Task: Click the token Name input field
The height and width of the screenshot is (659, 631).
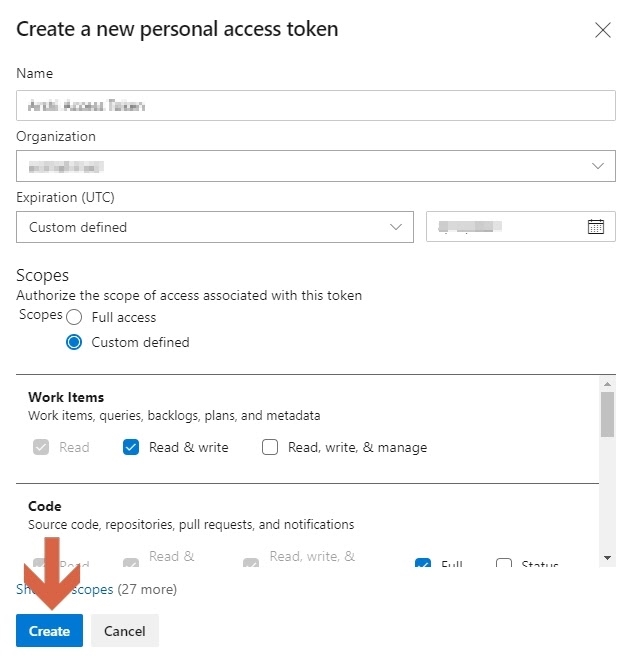Action: [315, 105]
